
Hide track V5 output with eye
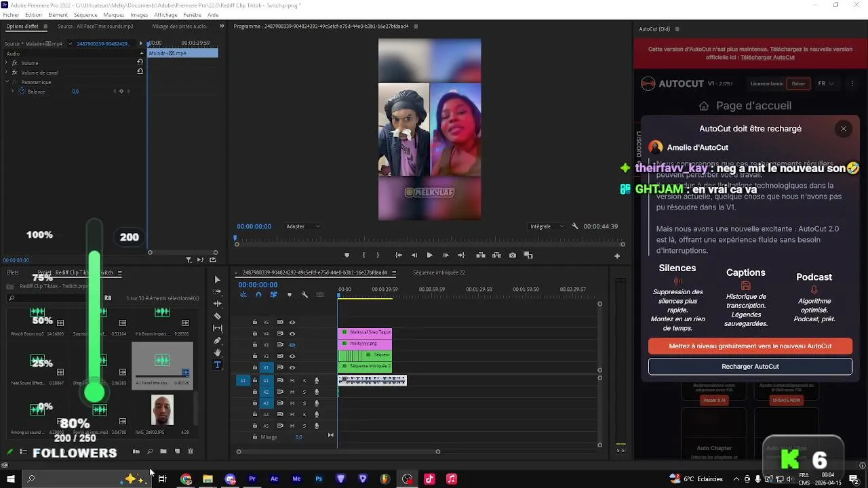tap(292, 322)
